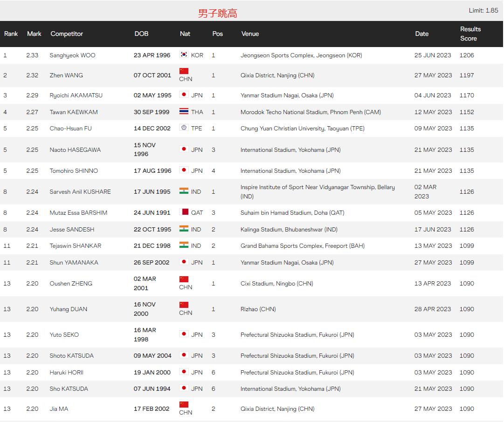This screenshot has height=422, width=504.
Task: Open Tejaswin SHANKAR competitor profile
Action: tap(75, 245)
